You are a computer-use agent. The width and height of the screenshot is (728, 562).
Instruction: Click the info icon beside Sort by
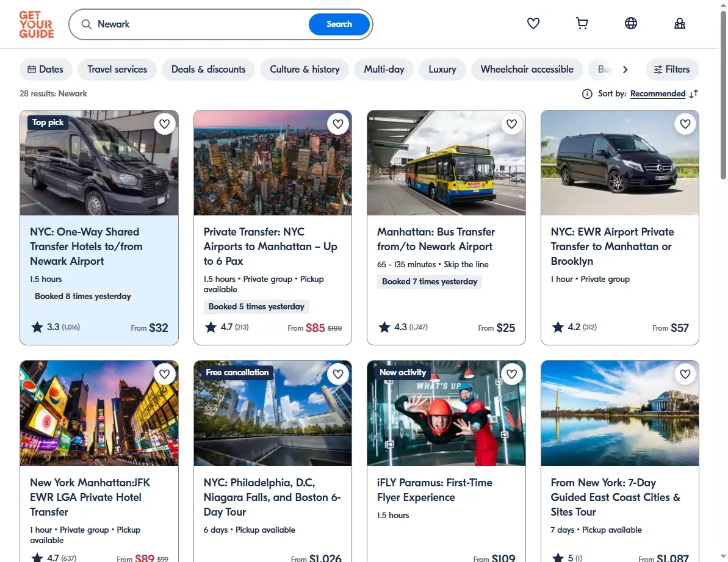click(587, 94)
